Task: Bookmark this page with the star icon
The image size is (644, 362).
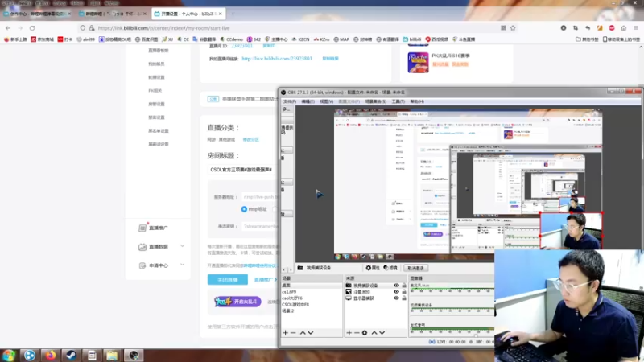Action: pos(513,28)
